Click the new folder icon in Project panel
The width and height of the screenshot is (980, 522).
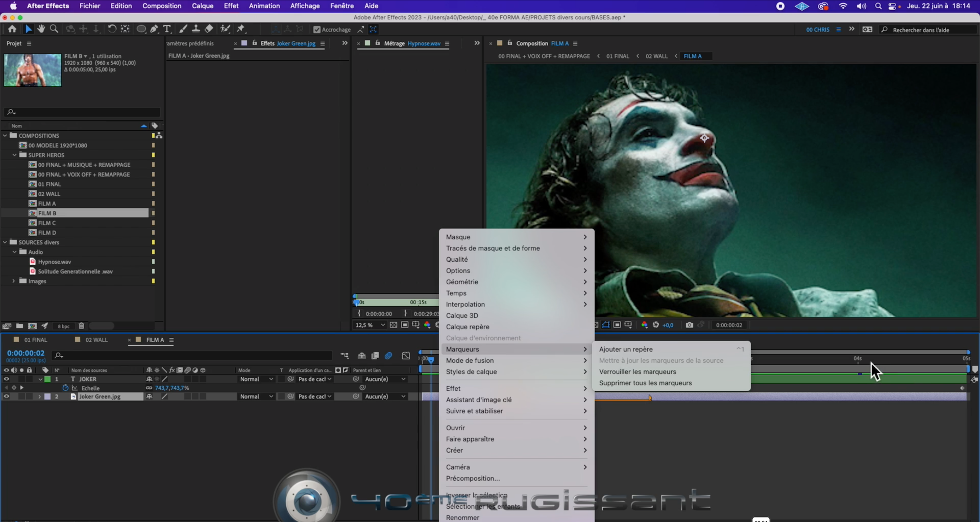(x=19, y=326)
